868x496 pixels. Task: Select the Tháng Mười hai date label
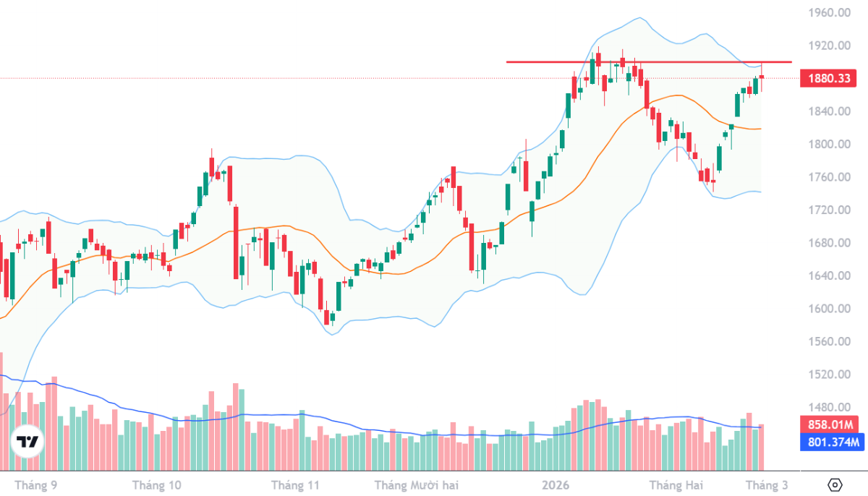pyautogui.click(x=416, y=484)
